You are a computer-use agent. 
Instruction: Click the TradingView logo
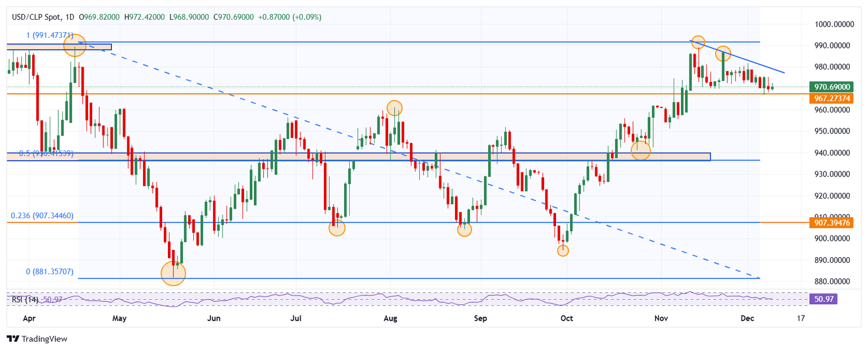[x=37, y=339]
